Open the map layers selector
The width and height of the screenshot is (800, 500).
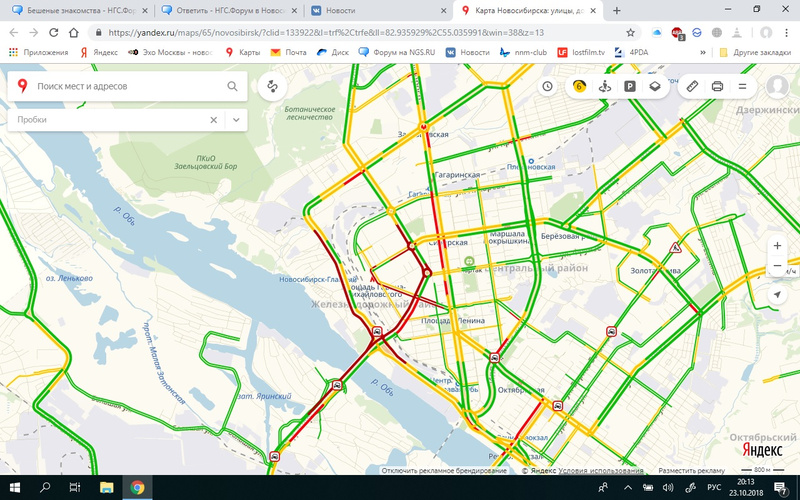[655, 86]
